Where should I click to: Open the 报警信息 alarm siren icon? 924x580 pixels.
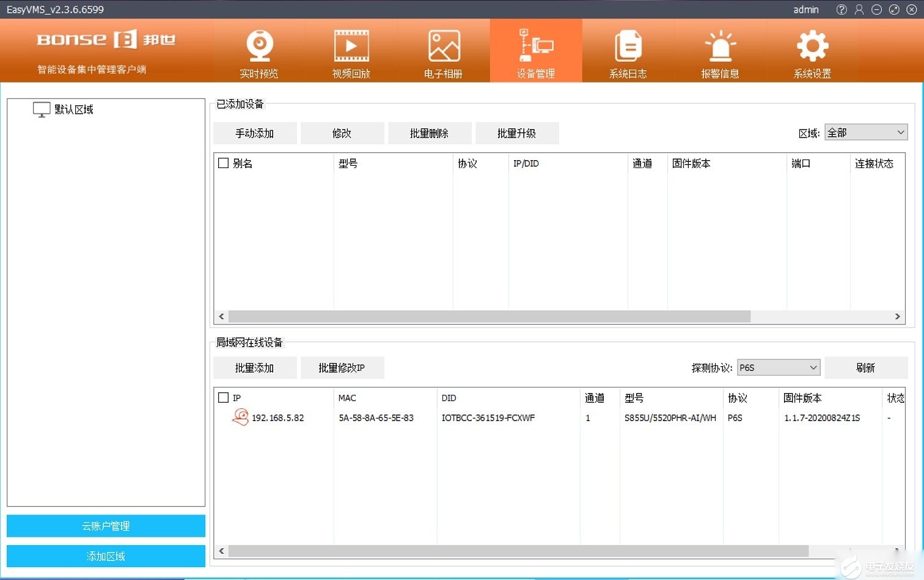[x=721, y=46]
